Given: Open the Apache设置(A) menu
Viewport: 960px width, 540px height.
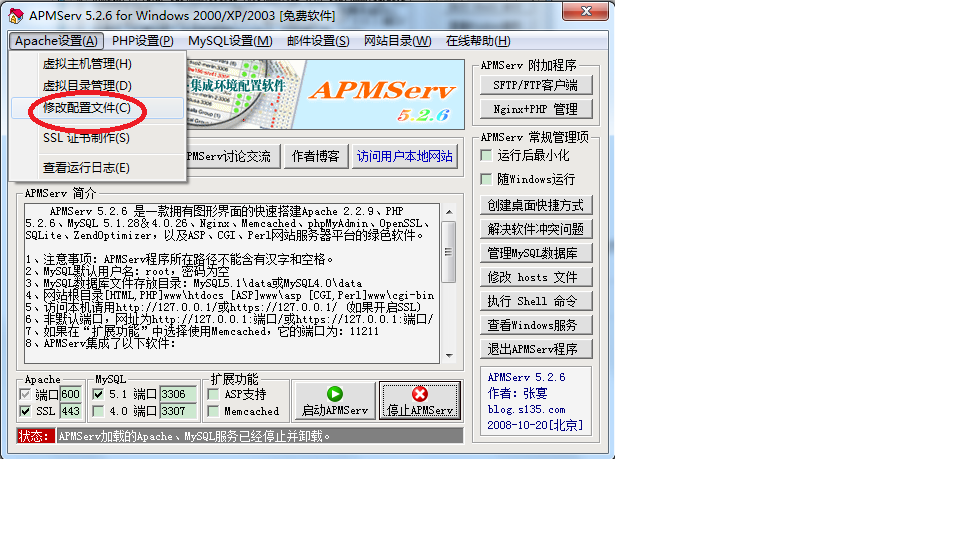Looking at the screenshot, I should pyautogui.click(x=56, y=41).
